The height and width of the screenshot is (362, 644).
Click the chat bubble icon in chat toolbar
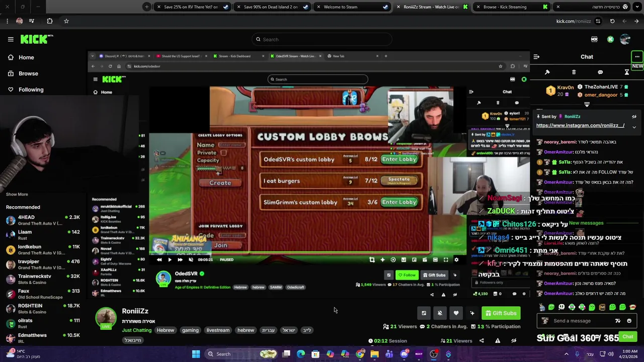pyautogui.click(x=600, y=72)
